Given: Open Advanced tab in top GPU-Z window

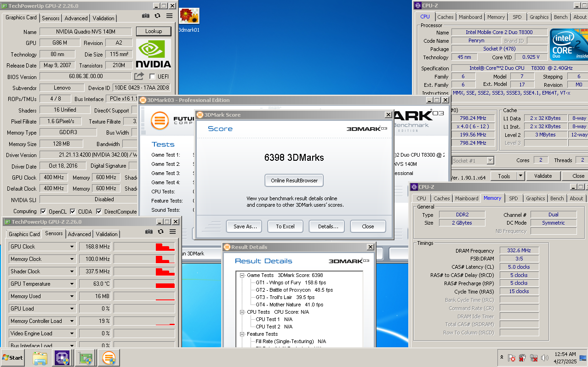Looking at the screenshot, I should click(76, 18).
